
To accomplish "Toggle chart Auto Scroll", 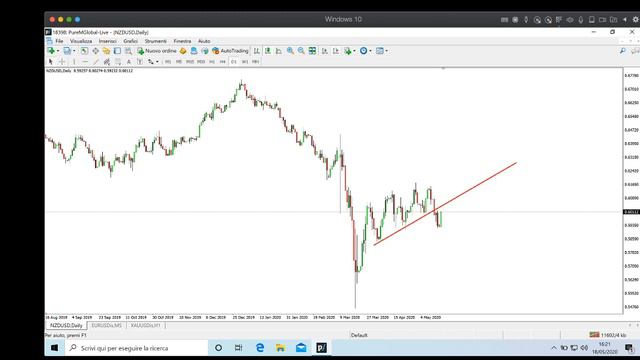I will [x=324, y=51].
